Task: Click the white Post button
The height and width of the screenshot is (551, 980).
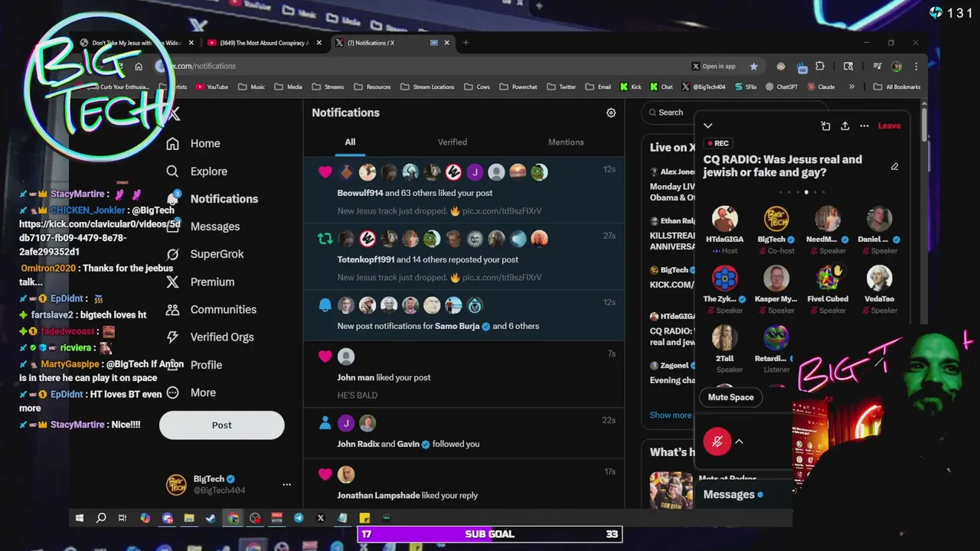Action: click(222, 425)
